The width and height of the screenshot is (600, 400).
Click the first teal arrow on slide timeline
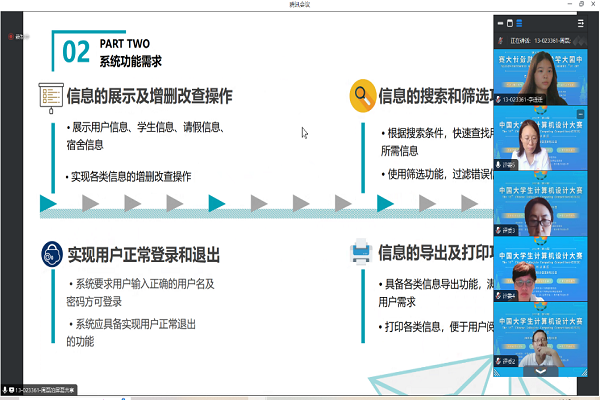[48, 204]
